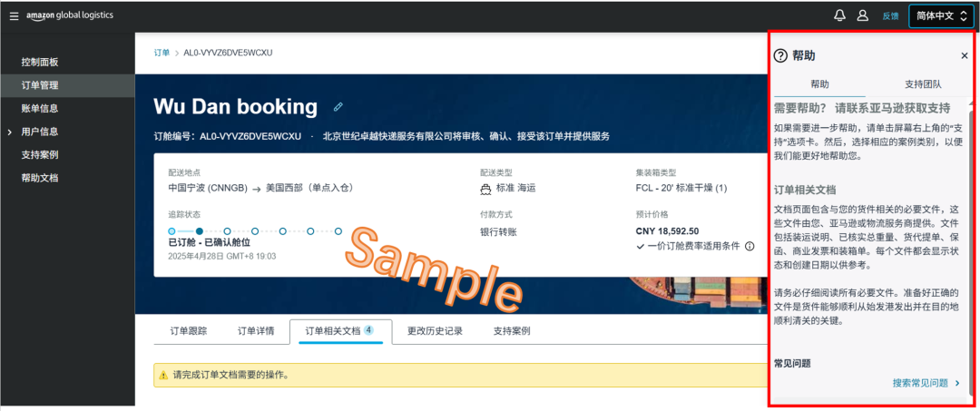Viewport: 980px width, 411px height.
Task: Switch to the 订单跟踪 tab
Action: pyautogui.click(x=188, y=331)
